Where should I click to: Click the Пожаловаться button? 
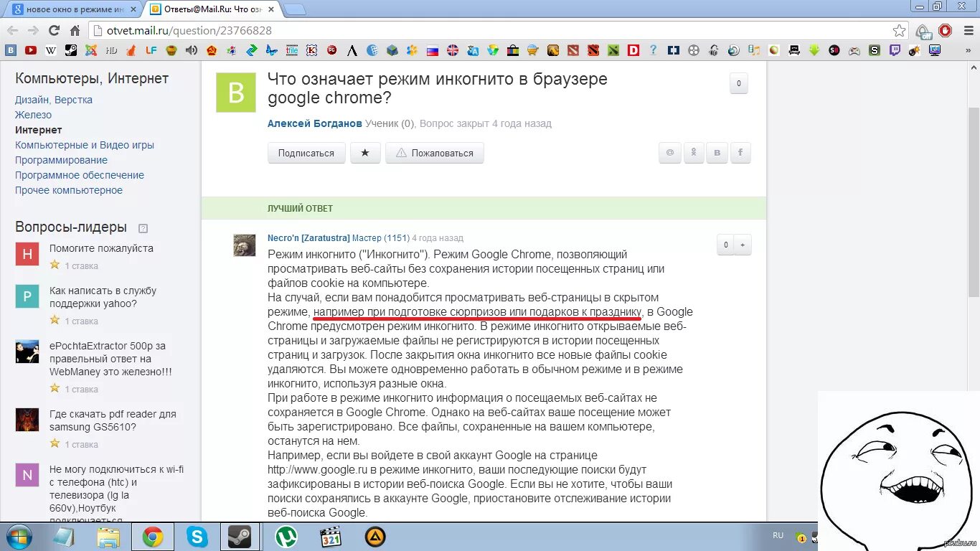[x=435, y=153]
